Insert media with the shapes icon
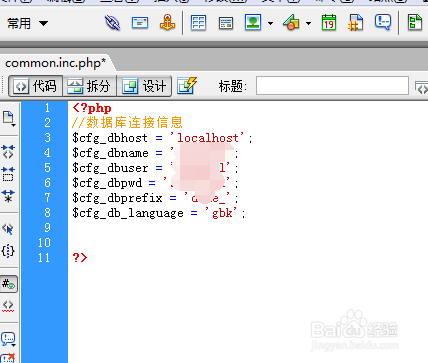Viewport: 428px width, 363px height. coord(291,23)
